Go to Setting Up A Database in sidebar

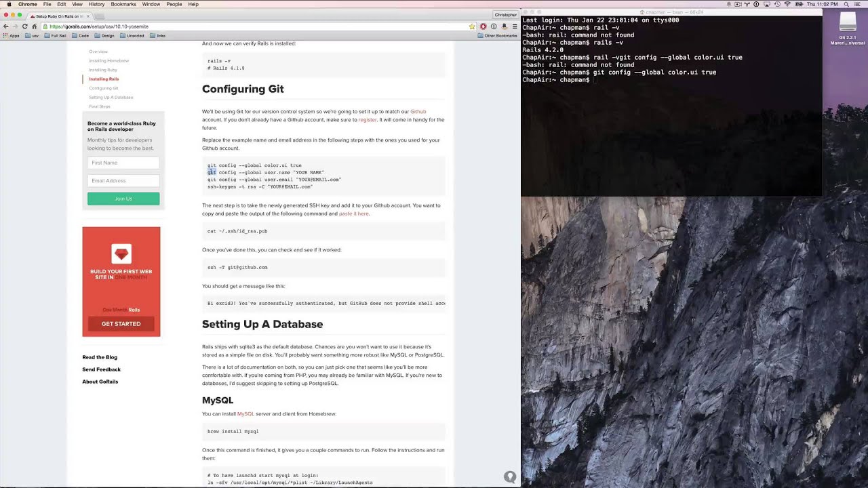click(x=111, y=97)
